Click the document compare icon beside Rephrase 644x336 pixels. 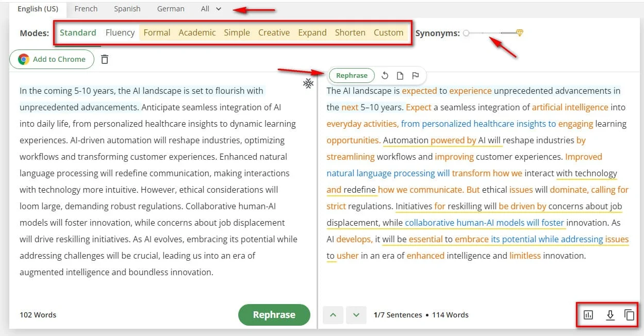pyautogui.click(x=400, y=76)
